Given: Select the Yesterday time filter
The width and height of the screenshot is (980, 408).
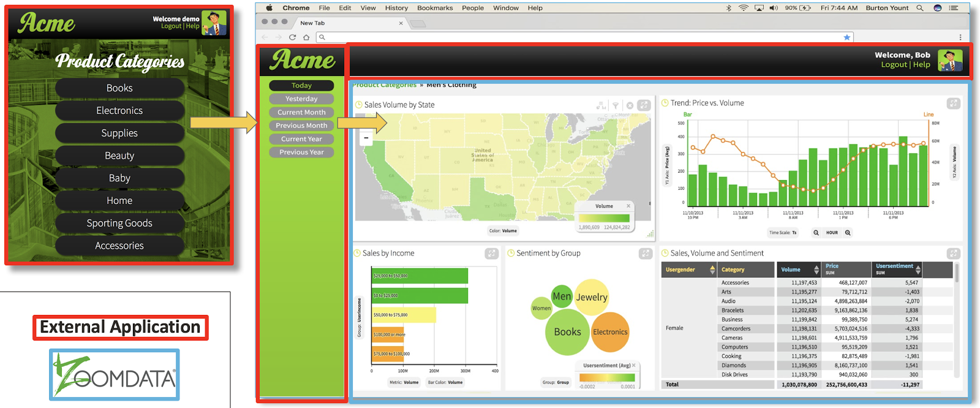Looking at the screenshot, I should (301, 99).
